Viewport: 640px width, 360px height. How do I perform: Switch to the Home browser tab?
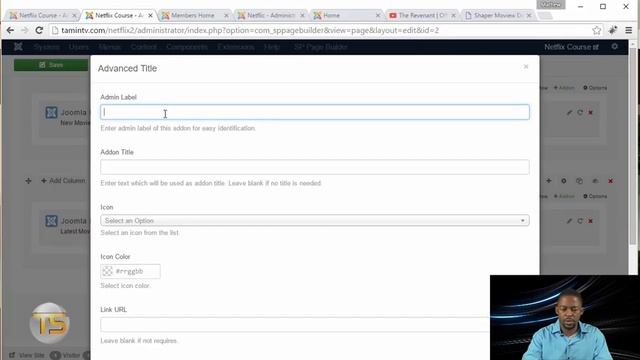click(x=331, y=16)
